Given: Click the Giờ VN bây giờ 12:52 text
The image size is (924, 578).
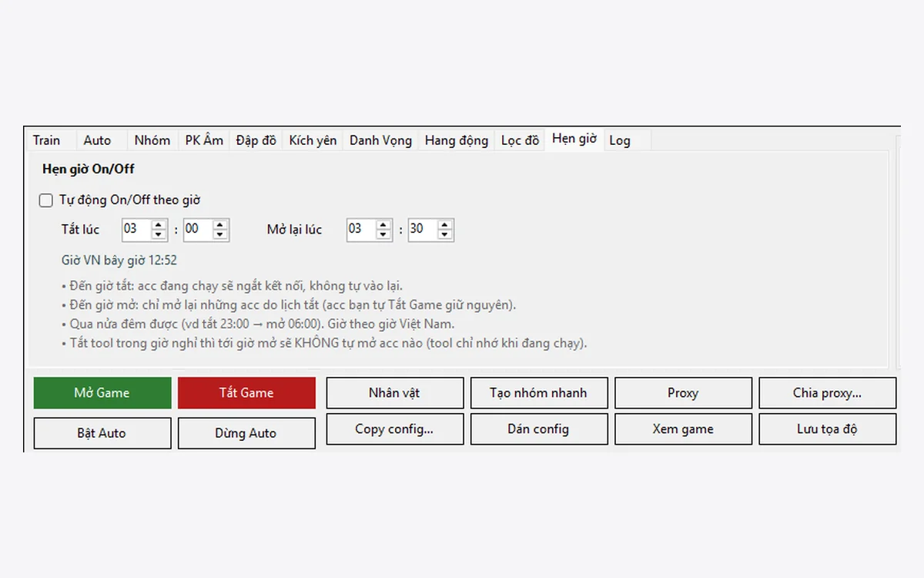Looking at the screenshot, I should tap(119, 260).
